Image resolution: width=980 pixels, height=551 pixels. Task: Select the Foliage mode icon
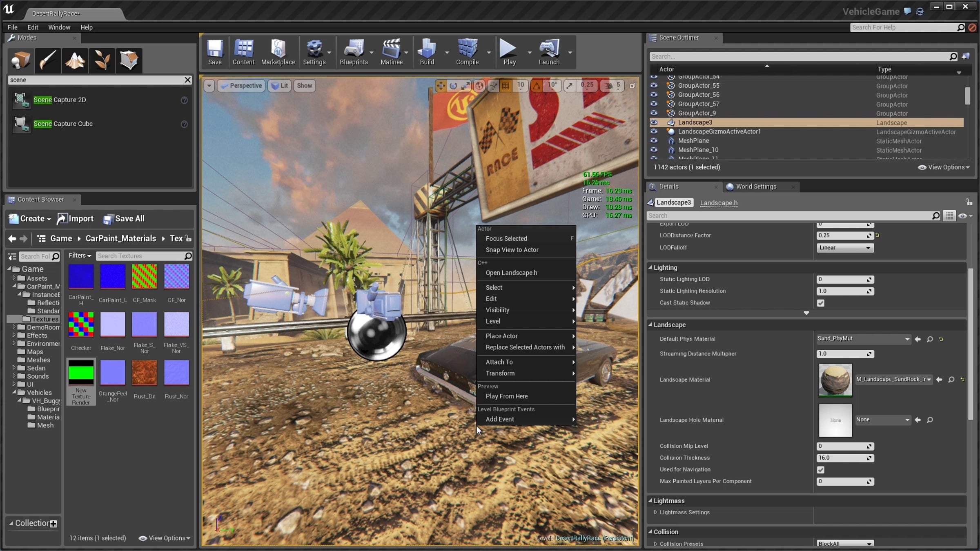102,60
